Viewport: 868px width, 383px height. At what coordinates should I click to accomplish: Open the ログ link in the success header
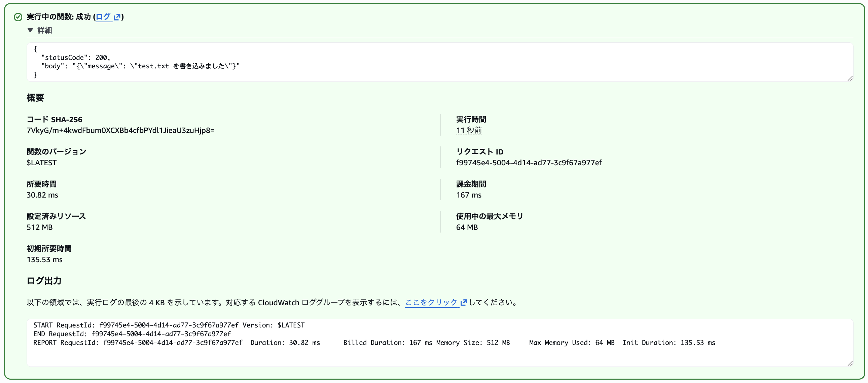pyautogui.click(x=103, y=17)
